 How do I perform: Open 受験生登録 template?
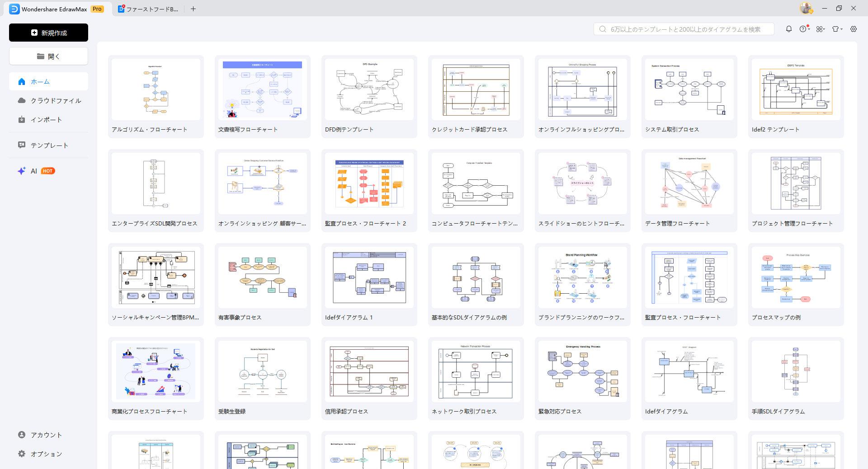coord(263,379)
